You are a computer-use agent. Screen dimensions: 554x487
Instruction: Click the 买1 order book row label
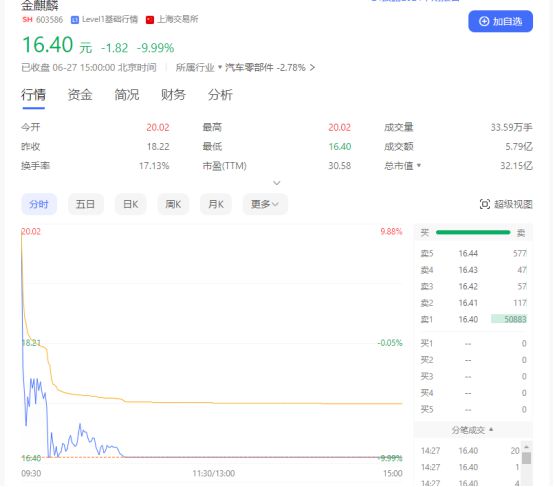pyautogui.click(x=427, y=343)
